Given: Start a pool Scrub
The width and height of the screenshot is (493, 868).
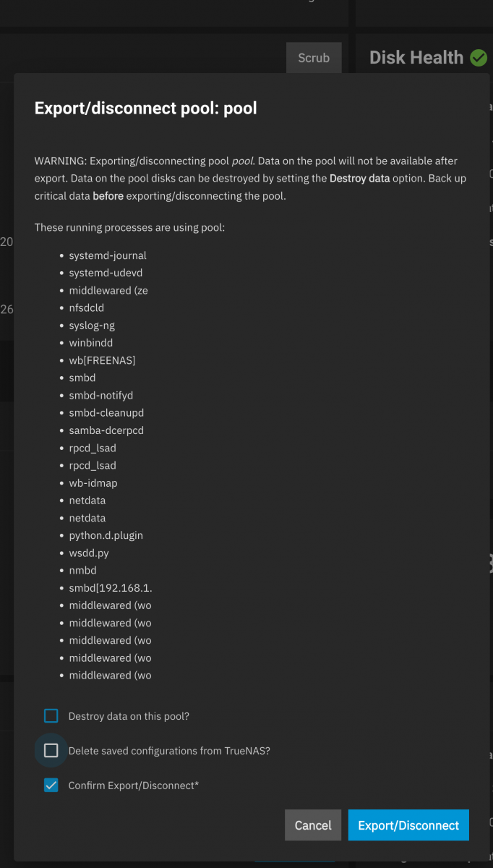Looking at the screenshot, I should pos(314,58).
